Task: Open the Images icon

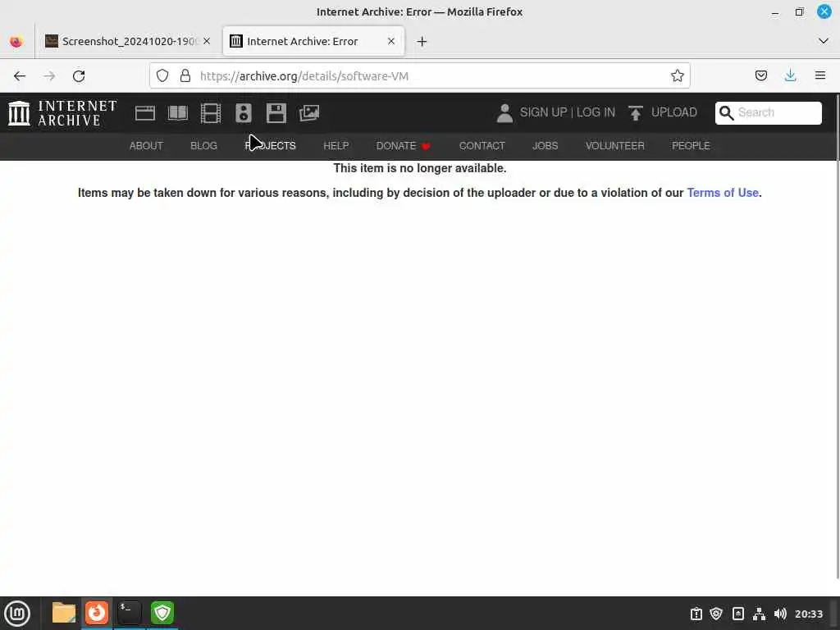Action: (x=309, y=113)
